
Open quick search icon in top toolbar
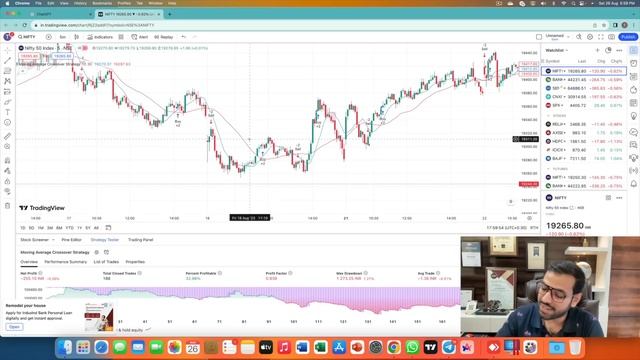click(579, 37)
